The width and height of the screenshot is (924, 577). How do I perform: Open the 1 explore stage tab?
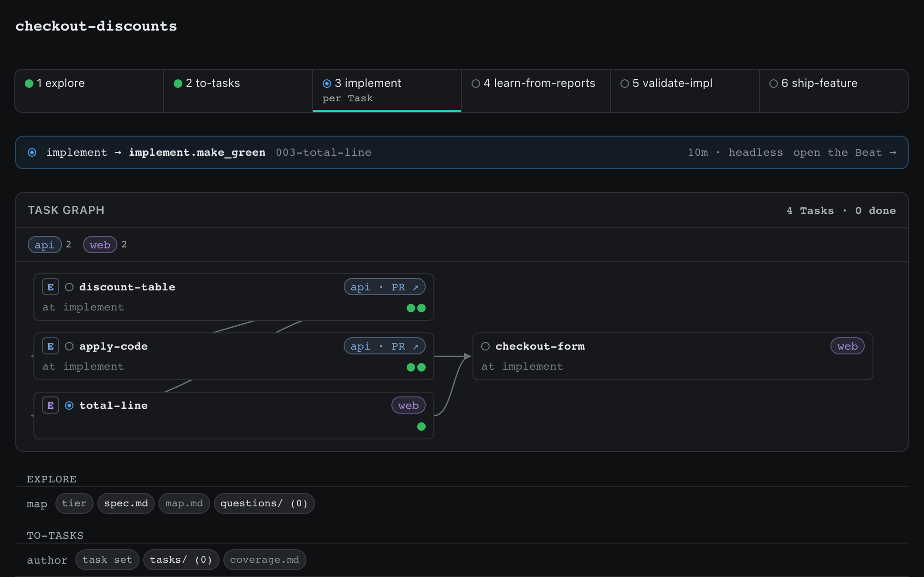pyautogui.click(x=89, y=91)
